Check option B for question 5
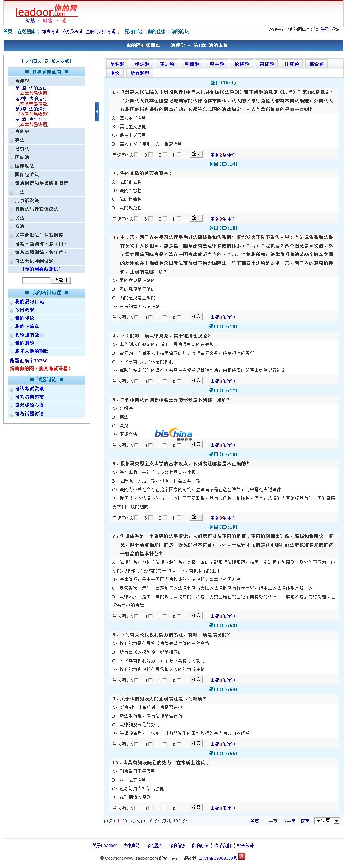347x868 pixels. point(150,445)
